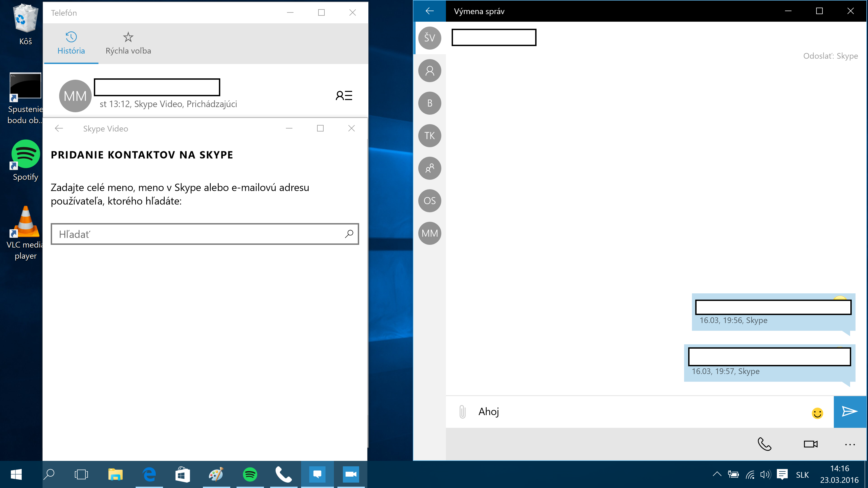Select the OS conversation
Screen dimensions: 868x488
[430, 201]
